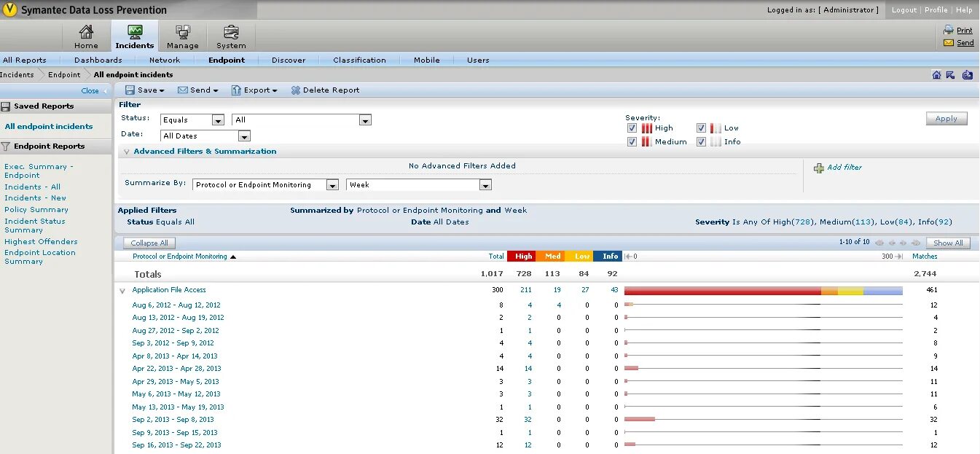Screen dimensions: 980x454
Task: Click the Send envelope icon in report toolbar
Action: pyautogui.click(x=182, y=90)
